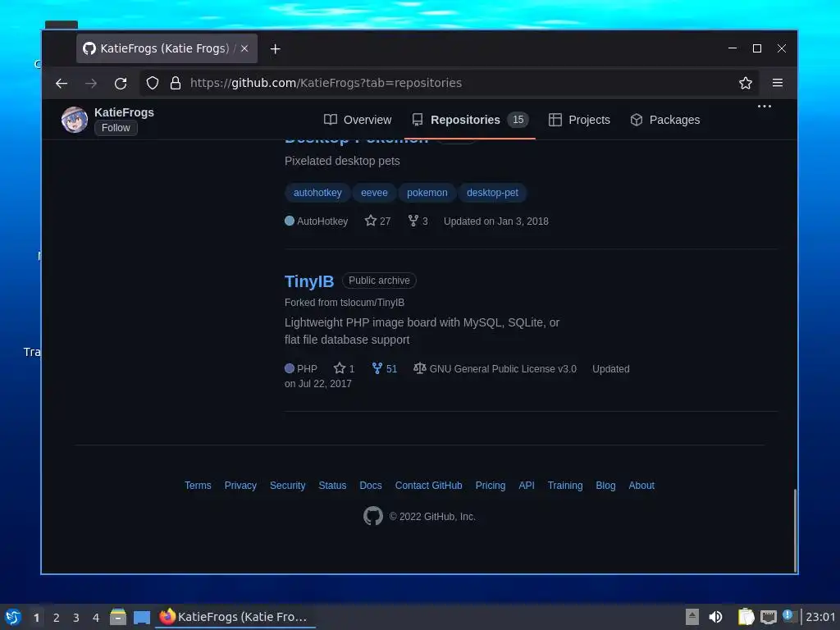Open the removable media eject tray icon
Image resolution: width=840 pixels, height=630 pixels.
pyautogui.click(x=692, y=617)
